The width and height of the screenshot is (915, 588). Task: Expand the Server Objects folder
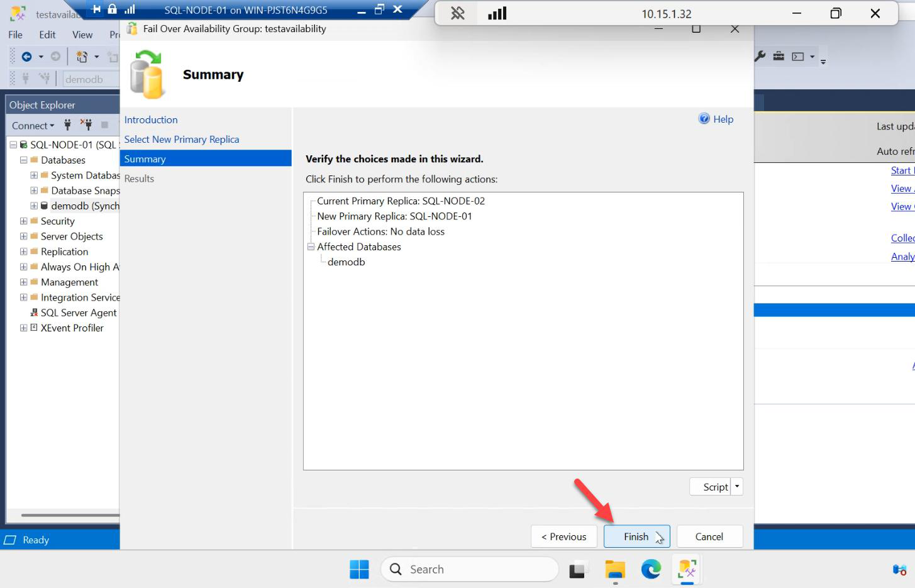tap(23, 236)
